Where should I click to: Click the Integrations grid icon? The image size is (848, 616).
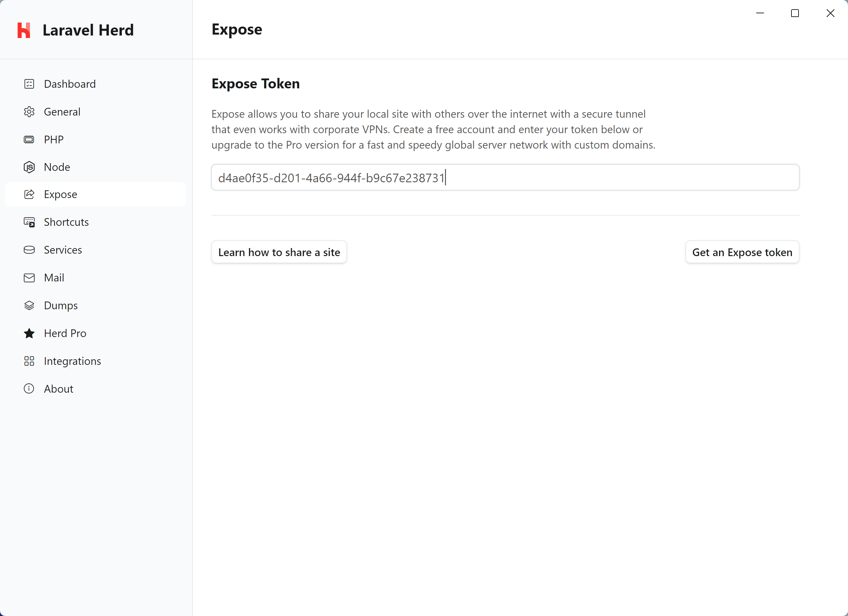29,361
